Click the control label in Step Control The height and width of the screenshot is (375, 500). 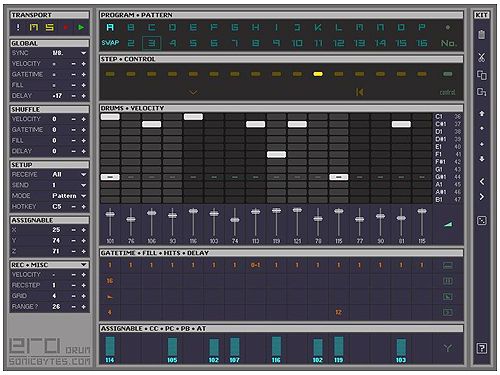click(x=447, y=92)
